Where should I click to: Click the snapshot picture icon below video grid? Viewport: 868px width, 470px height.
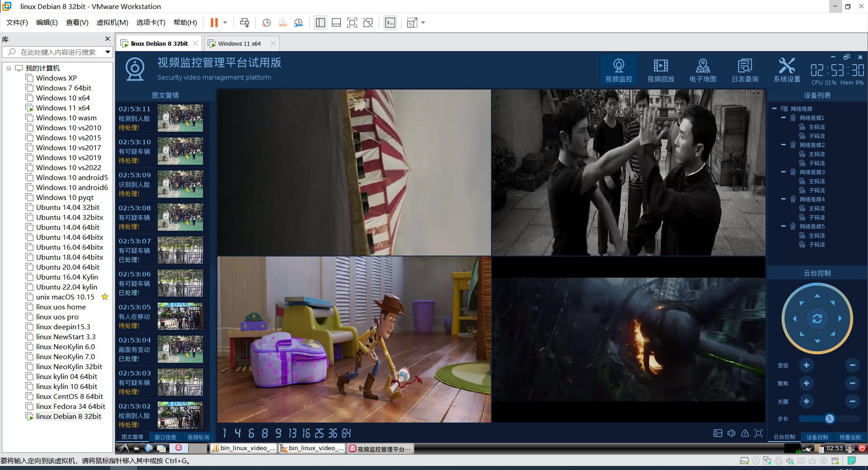718,433
